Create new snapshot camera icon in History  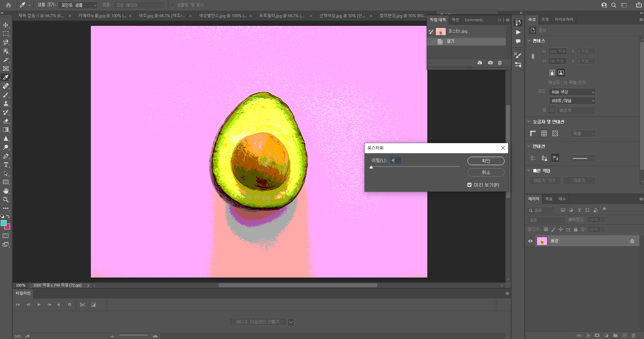tap(490, 63)
